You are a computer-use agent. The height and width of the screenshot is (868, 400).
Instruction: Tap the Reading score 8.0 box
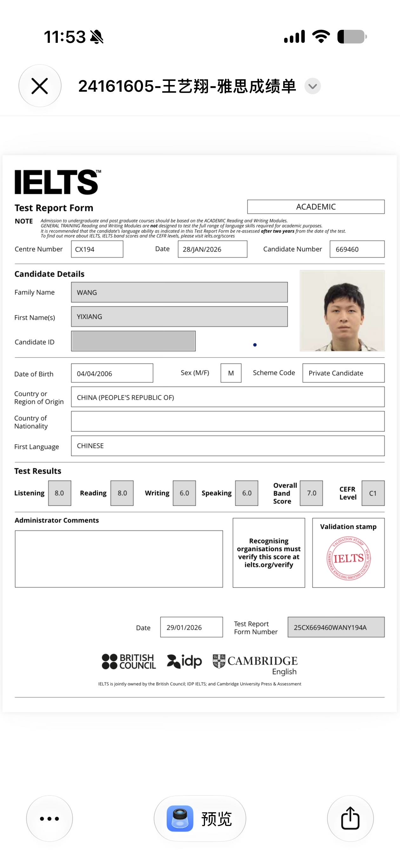122,493
